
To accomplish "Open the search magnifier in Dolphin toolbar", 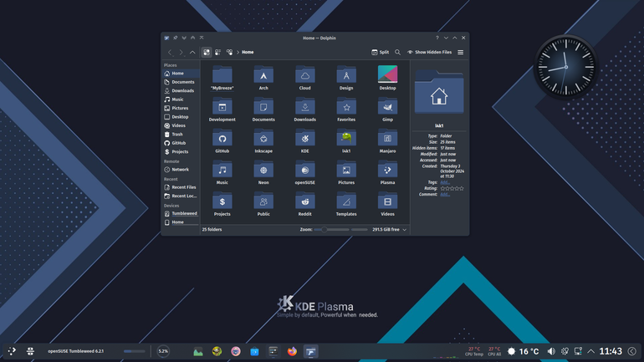I will click(x=397, y=52).
